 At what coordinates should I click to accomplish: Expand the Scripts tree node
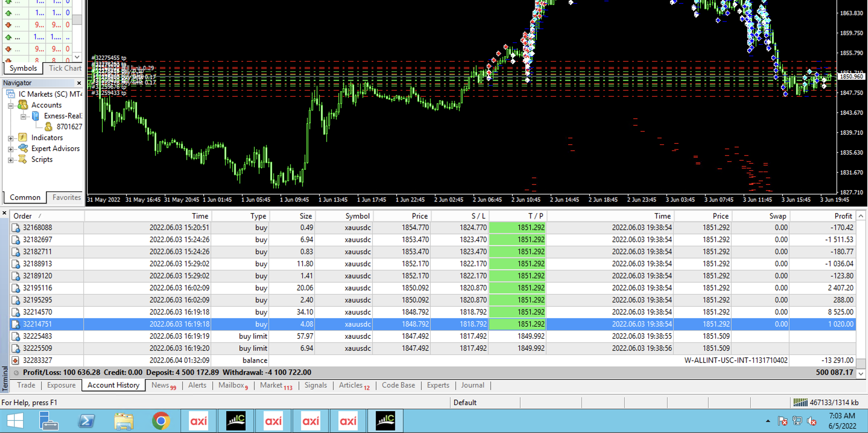coord(11,160)
